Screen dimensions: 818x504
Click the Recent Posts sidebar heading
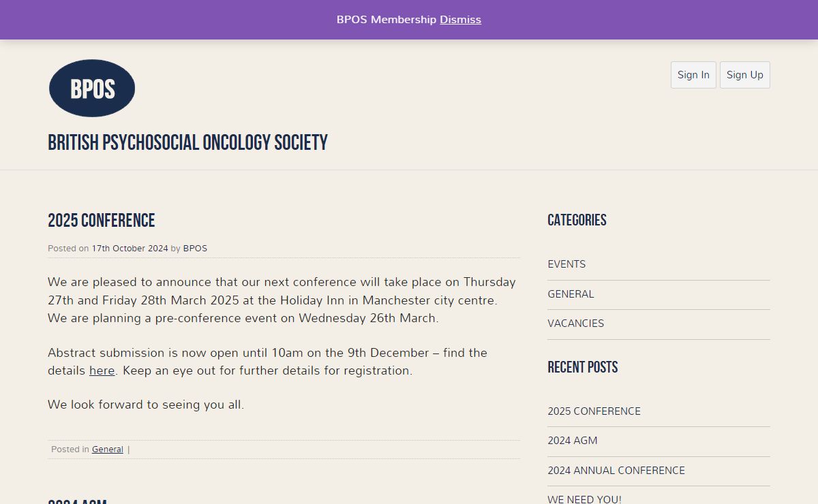[583, 367]
